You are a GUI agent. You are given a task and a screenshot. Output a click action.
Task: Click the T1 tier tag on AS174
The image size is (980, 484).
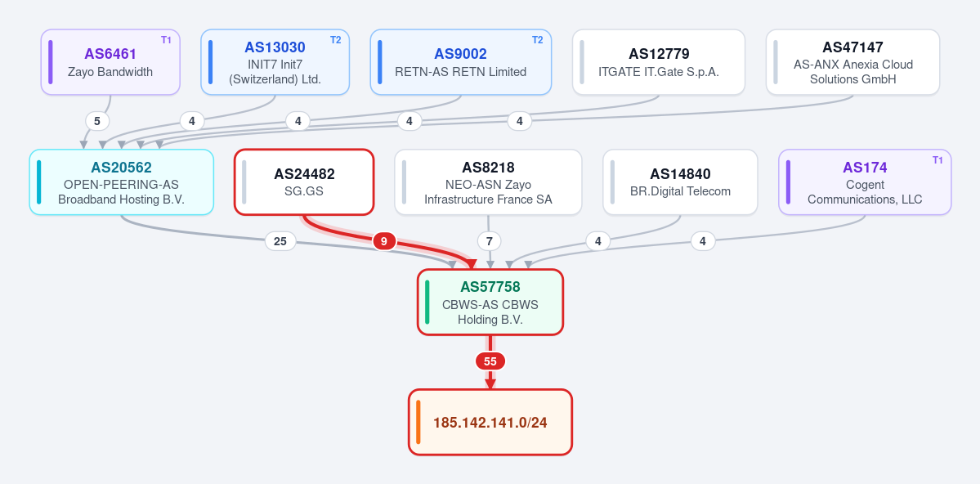pos(937,160)
